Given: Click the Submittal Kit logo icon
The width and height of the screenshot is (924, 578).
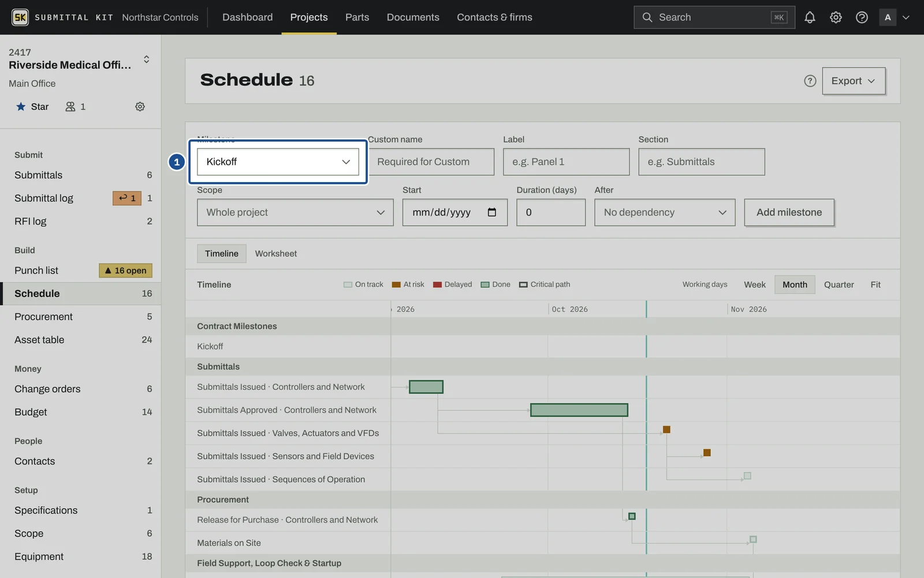Looking at the screenshot, I should (x=20, y=17).
